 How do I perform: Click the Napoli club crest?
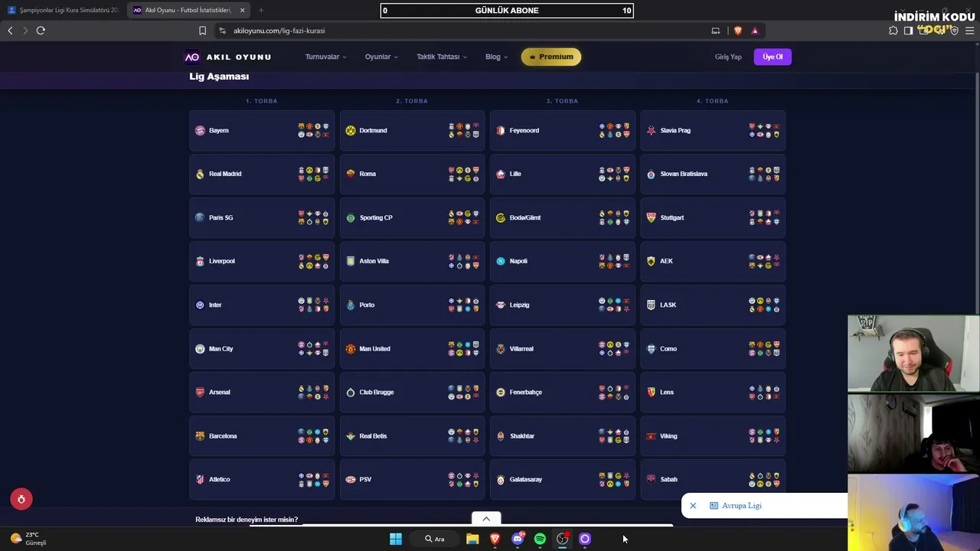(x=501, y=262)
